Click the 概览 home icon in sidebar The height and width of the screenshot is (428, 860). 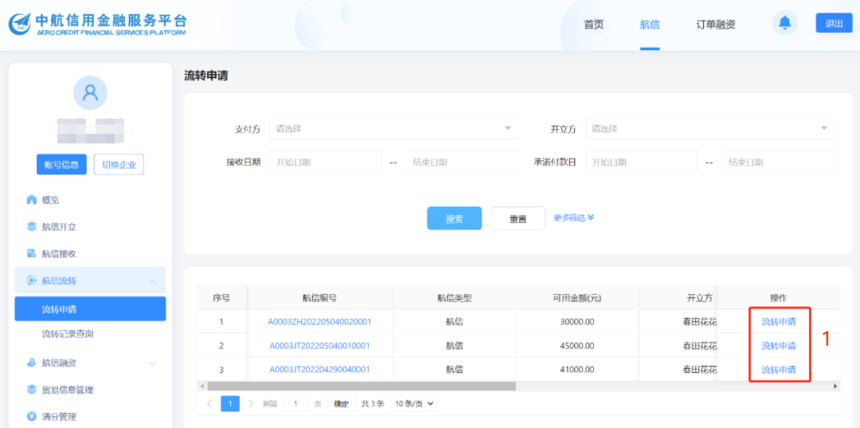click(x=31, y=200)
